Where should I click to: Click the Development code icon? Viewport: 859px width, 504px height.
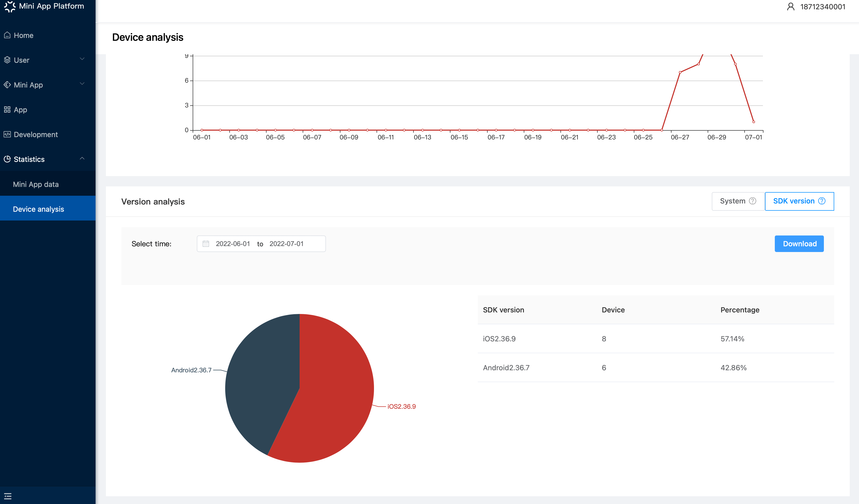coord(7,134)
